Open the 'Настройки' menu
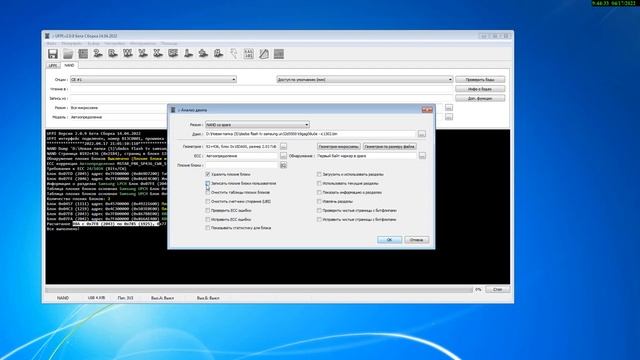Viewport: 640px width, 360px height. [x=114, y=43]
